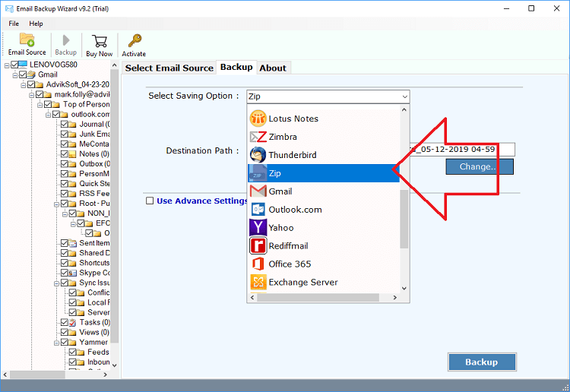Viewport: 570px width, 392px height.
Task: Click the Notes (0) folder icon
Action: (x=72, y=154)
